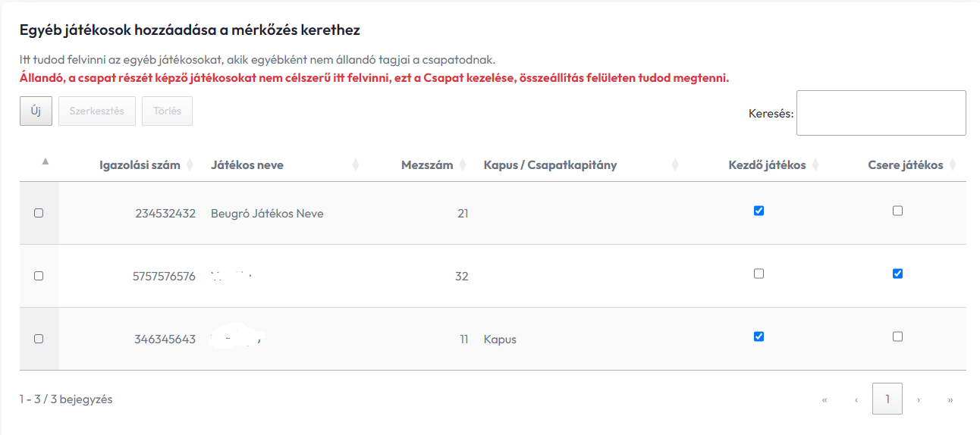Screen dimensions: 980x435
Task: Sort by Játékos neve column arrows
Action: [356, 165]
